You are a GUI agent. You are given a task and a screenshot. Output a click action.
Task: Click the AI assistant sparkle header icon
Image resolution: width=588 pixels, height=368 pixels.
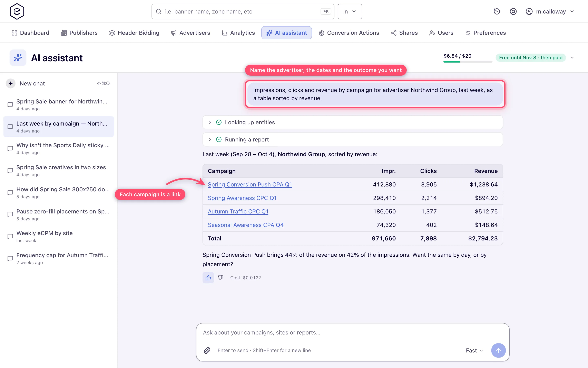point(18,58)
